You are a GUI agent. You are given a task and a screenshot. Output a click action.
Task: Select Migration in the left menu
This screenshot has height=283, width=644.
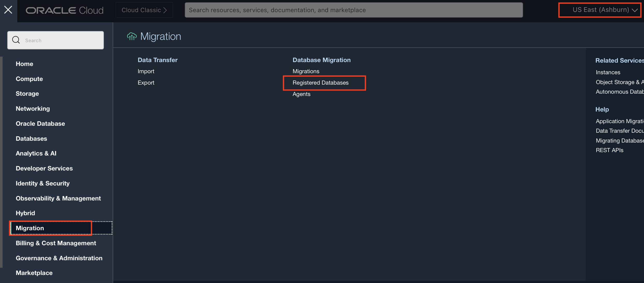(30, 228)
